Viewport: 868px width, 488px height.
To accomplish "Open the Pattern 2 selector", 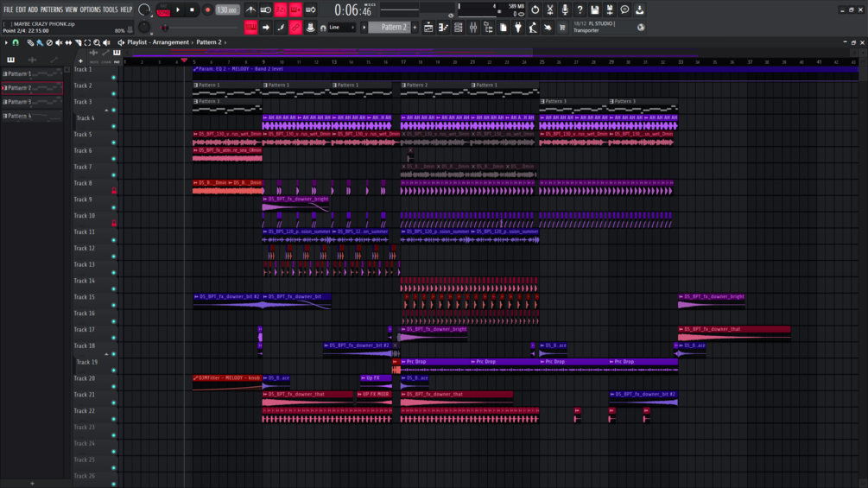I will (x=390, y=28).
